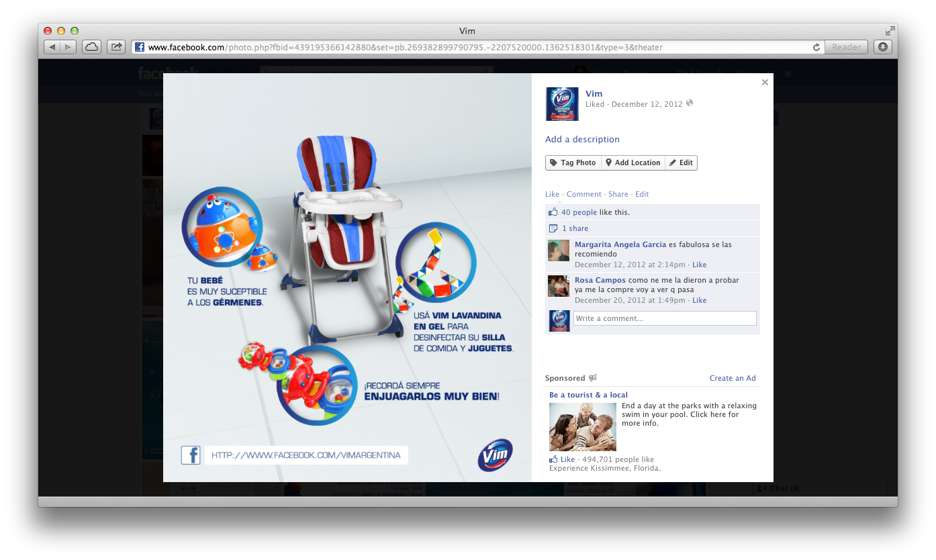
Task: Click the globe privacy icon beside the date
Action: click(x=690, y=103)
